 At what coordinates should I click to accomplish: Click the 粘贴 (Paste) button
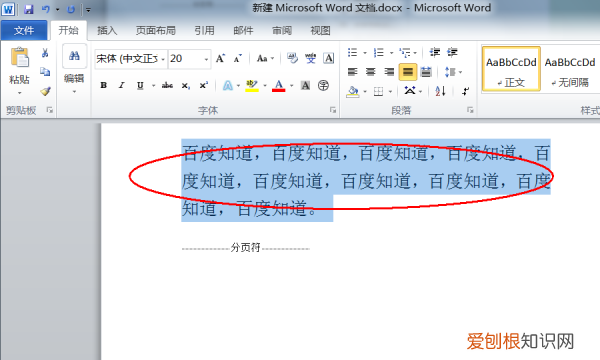point(19,70)
